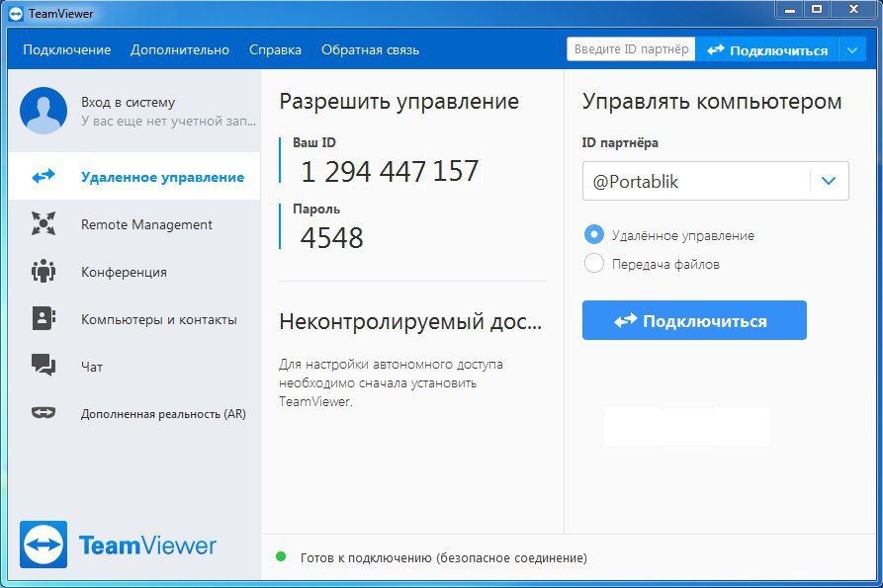The width and height of the screenshot is (883, 588).
Task: Click the Remote Management arrows icon
Action: 44,223
